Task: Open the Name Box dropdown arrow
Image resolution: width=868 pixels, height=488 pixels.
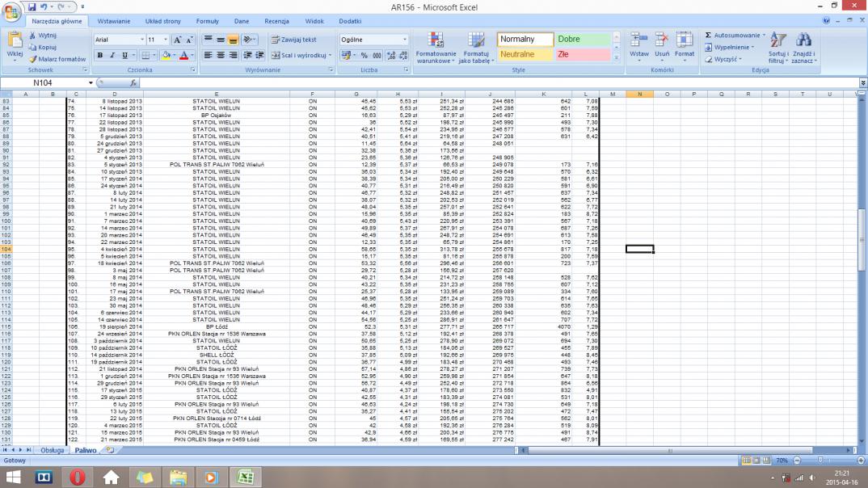Action: (x=91, y=83)
